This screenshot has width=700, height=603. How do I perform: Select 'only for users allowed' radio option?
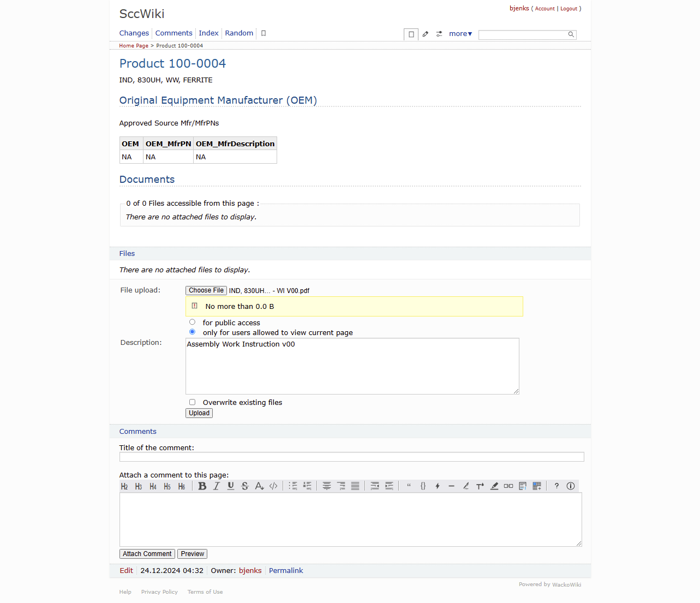click(192, 332)
